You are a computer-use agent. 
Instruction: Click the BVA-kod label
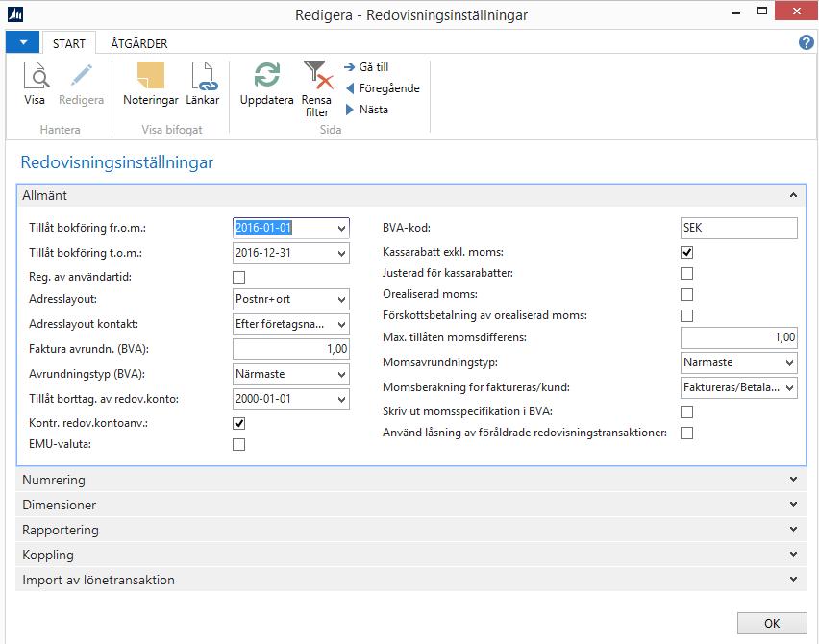pos(407,228)
